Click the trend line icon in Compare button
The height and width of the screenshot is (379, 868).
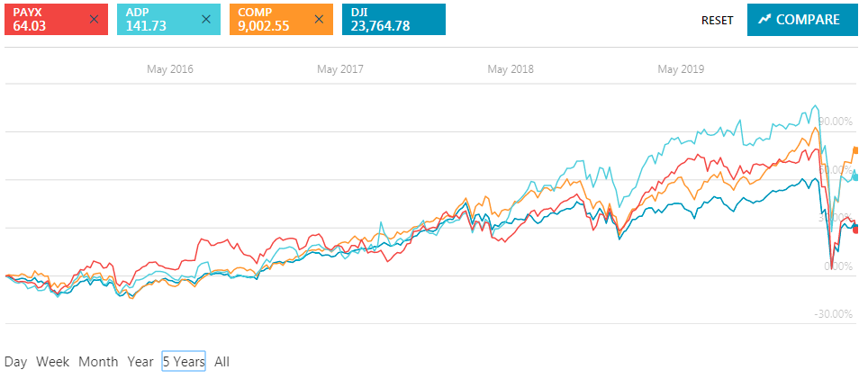765,19
